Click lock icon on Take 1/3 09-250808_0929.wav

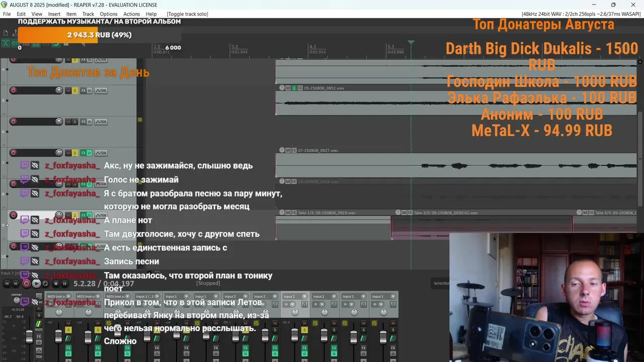(282, 212)
